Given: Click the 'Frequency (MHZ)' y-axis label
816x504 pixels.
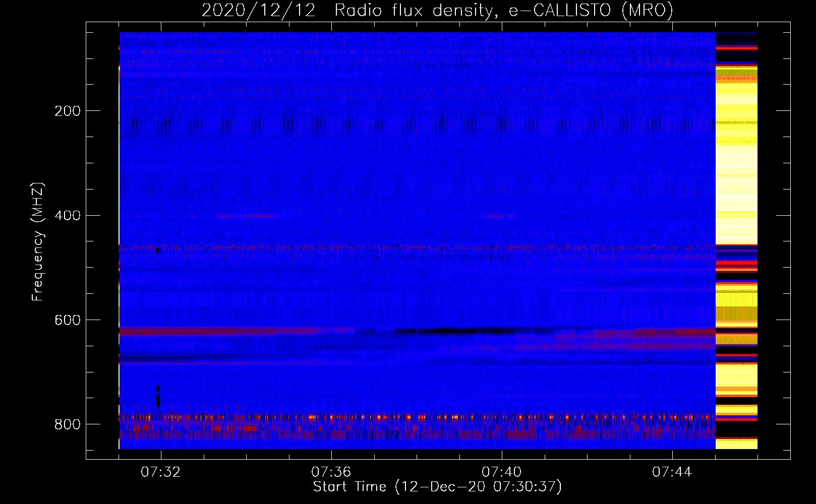Looking at the screenshot, I should pyautogui.click(x=38, y=242).
